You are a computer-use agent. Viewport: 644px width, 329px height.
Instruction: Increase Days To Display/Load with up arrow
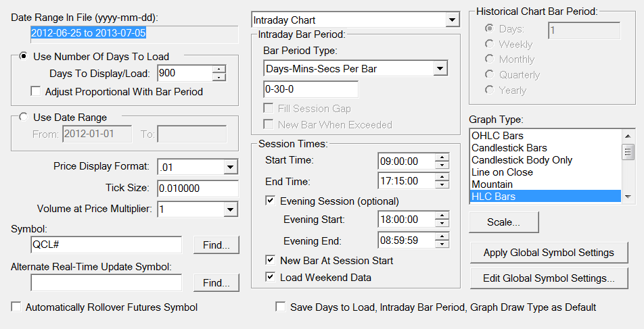point(218,69)
